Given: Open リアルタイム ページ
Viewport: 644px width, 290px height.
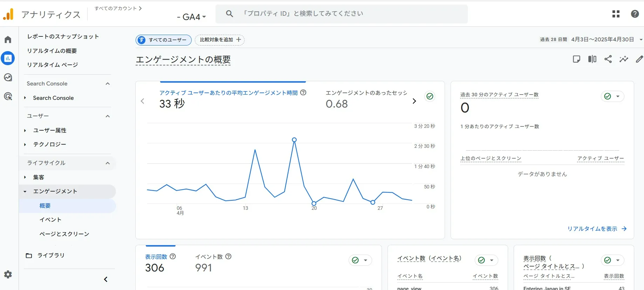Looking at the screenshot, I should point(53,65).
